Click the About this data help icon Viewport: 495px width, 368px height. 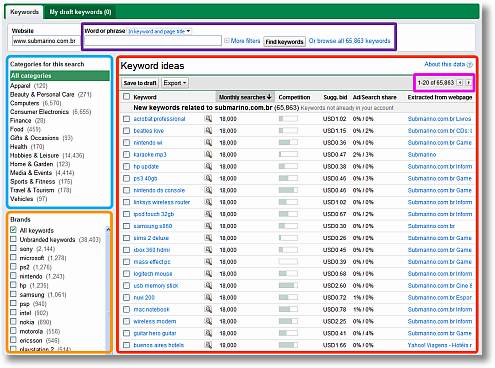(470, 64)
